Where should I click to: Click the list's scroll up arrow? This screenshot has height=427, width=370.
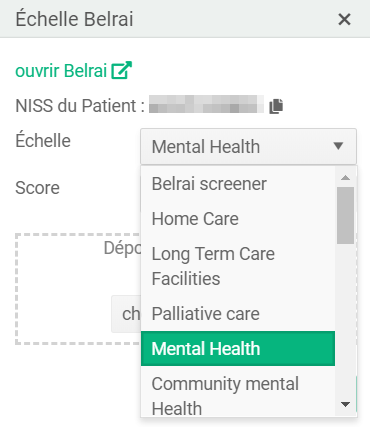(x=345, y=177)
